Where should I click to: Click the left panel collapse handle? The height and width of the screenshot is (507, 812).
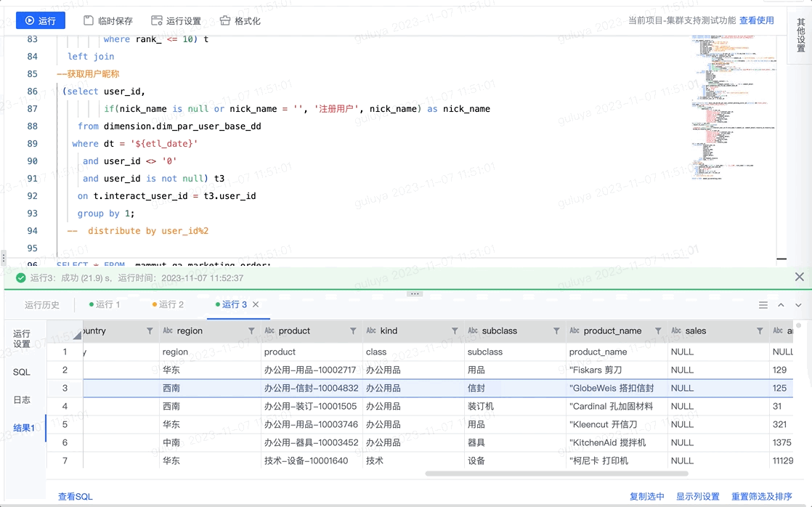tap(4, 257)
